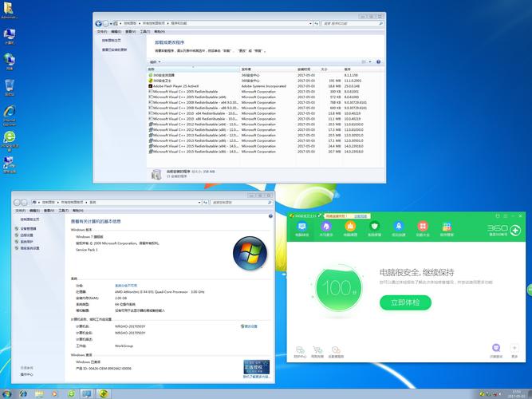This screenshot has height=399, width=532.
Task: Open the 工具(T) menu in System window
Action: (64, 211)
